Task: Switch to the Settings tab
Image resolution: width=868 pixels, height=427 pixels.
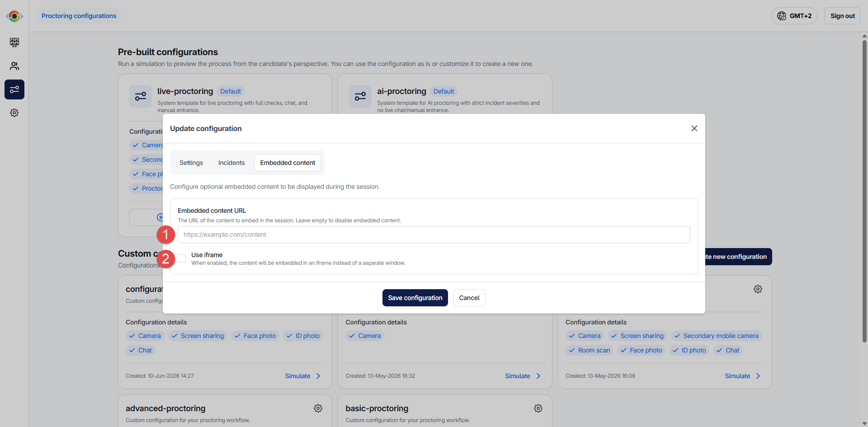Action: 191,163
